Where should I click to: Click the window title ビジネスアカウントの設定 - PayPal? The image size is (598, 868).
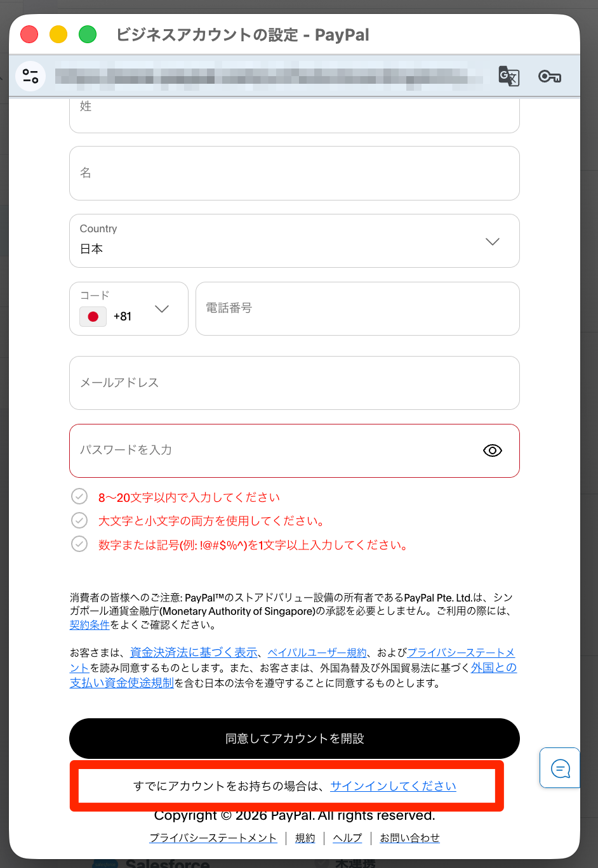[x=243, y=34]
